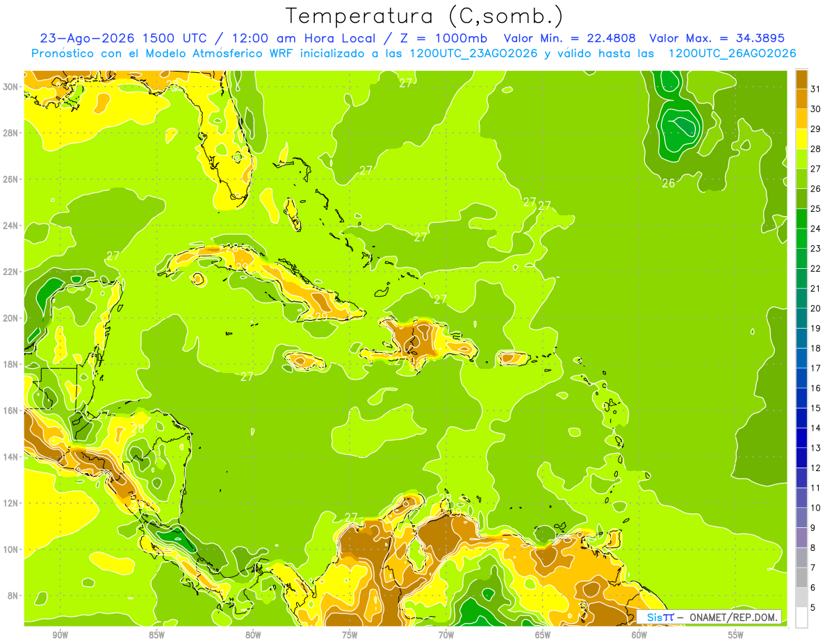Click the legend value 5
834x644 pixels.
(x=813, y=608)
